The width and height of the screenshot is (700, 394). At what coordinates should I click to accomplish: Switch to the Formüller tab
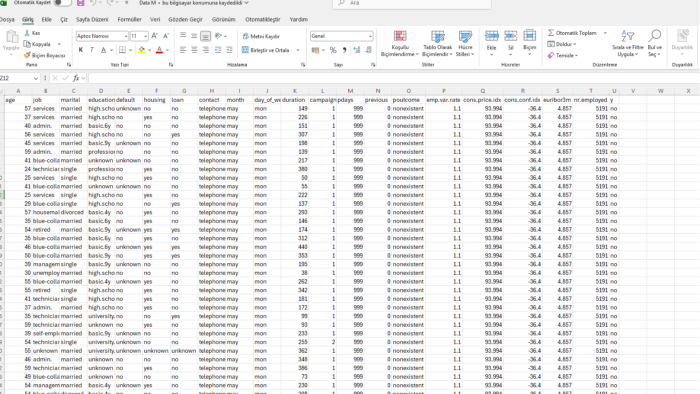click(129, 20)
